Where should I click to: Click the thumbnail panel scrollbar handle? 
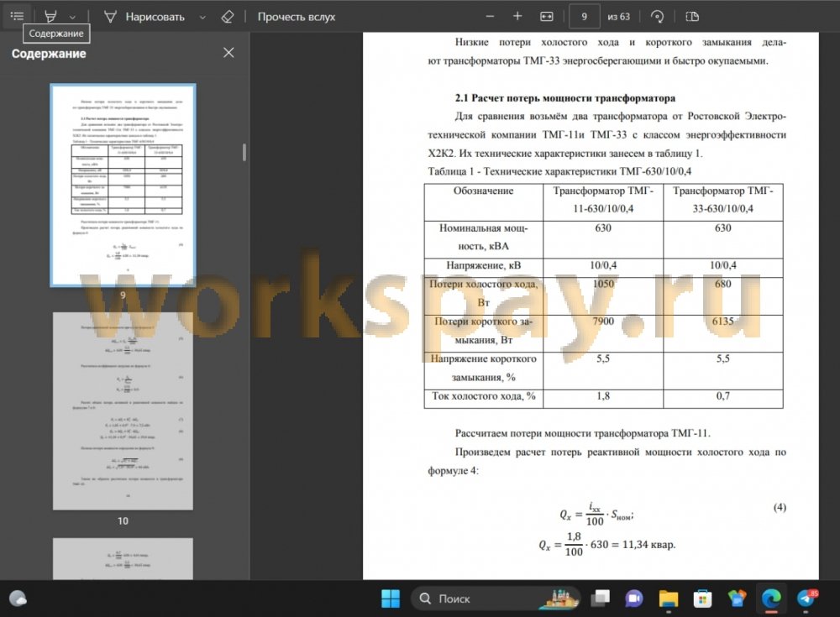pos(244,152)
